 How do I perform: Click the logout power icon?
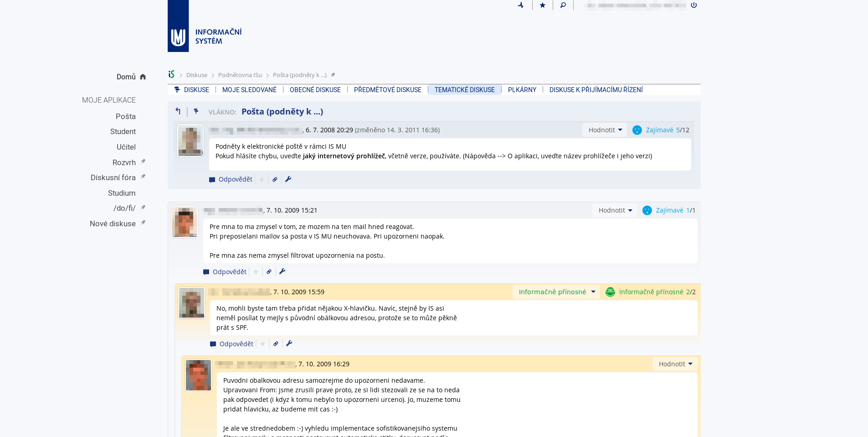coord(693,5)
